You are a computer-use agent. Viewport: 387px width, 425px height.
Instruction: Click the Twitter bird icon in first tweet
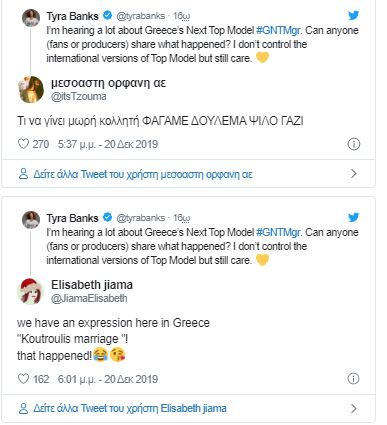pyautogui.click(x=353, y=15)
